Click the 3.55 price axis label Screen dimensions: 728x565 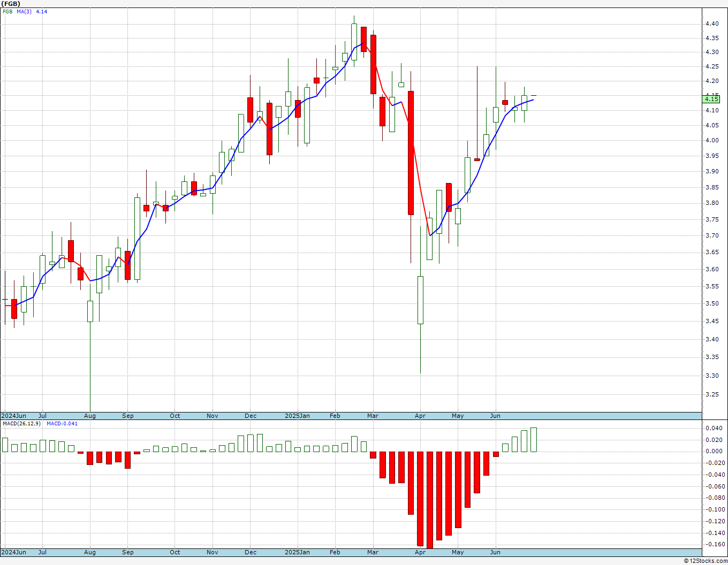[712, 286]
